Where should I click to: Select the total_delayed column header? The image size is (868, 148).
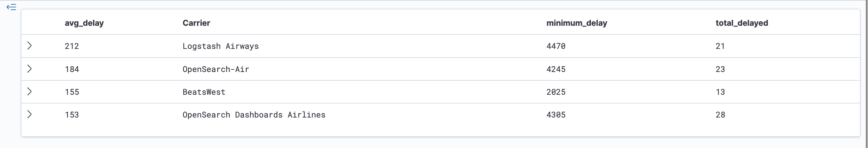(742, 23)
